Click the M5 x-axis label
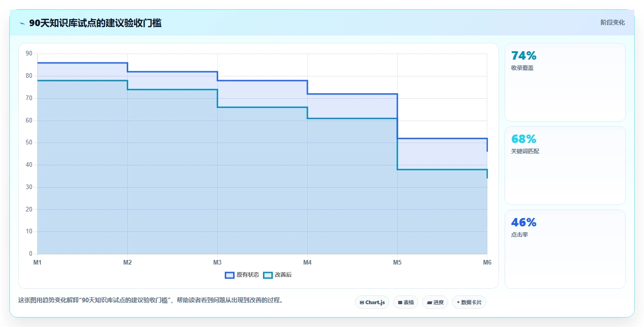Image resolution: width=644 pixels, height=327 pixels. click(x=397, y=262)
